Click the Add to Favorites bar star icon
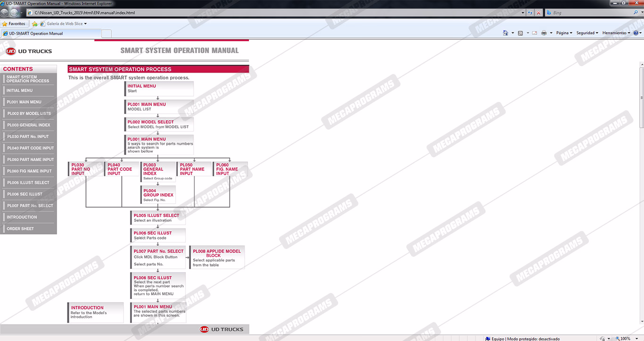Screen dimensions: 644x341 coord(35,24)
